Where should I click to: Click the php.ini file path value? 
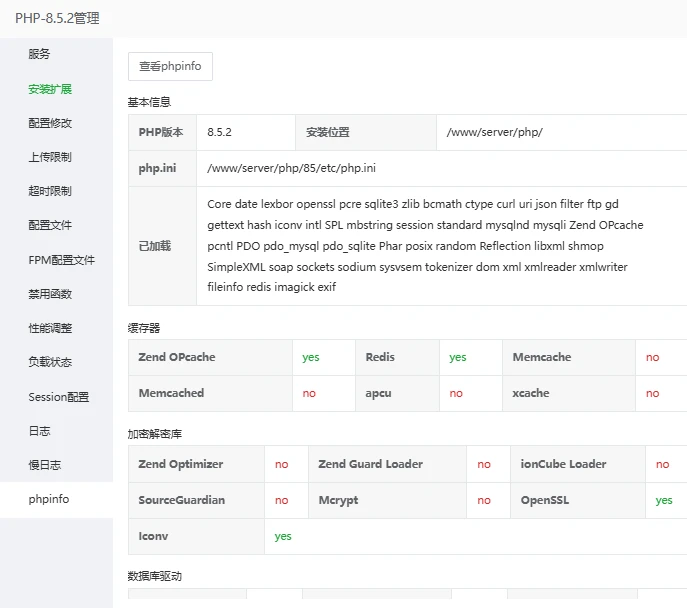point(291,168)
